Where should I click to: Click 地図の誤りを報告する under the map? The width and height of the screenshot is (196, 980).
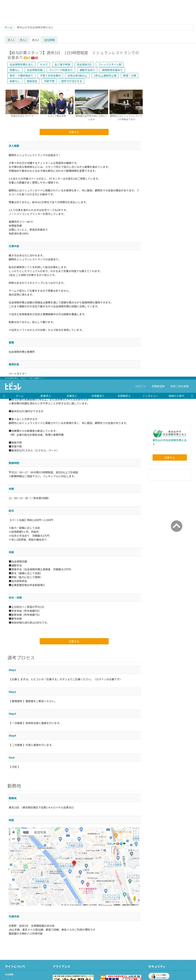pyautogui.click(x=130, y=905)
